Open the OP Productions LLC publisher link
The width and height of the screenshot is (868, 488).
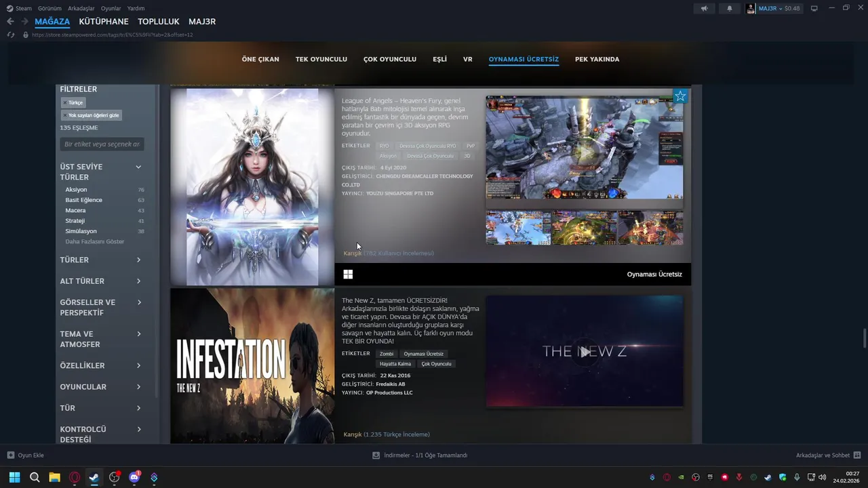(389, 393)
